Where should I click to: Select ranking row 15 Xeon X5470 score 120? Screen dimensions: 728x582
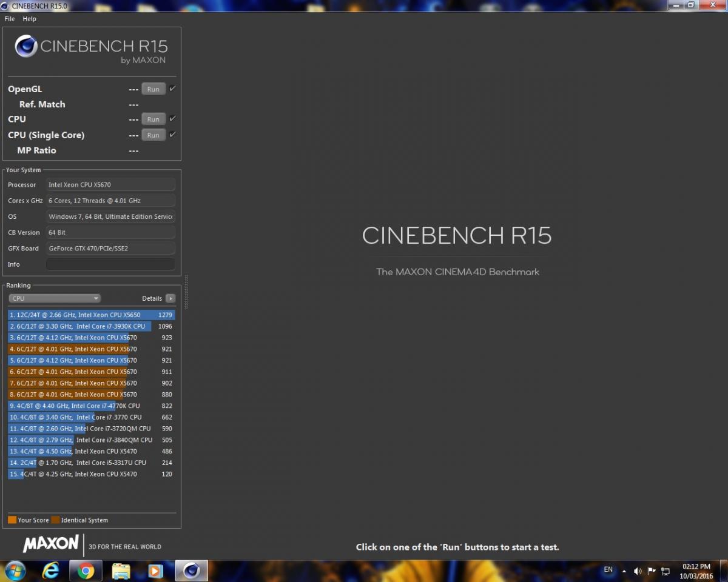pos(92,474)
